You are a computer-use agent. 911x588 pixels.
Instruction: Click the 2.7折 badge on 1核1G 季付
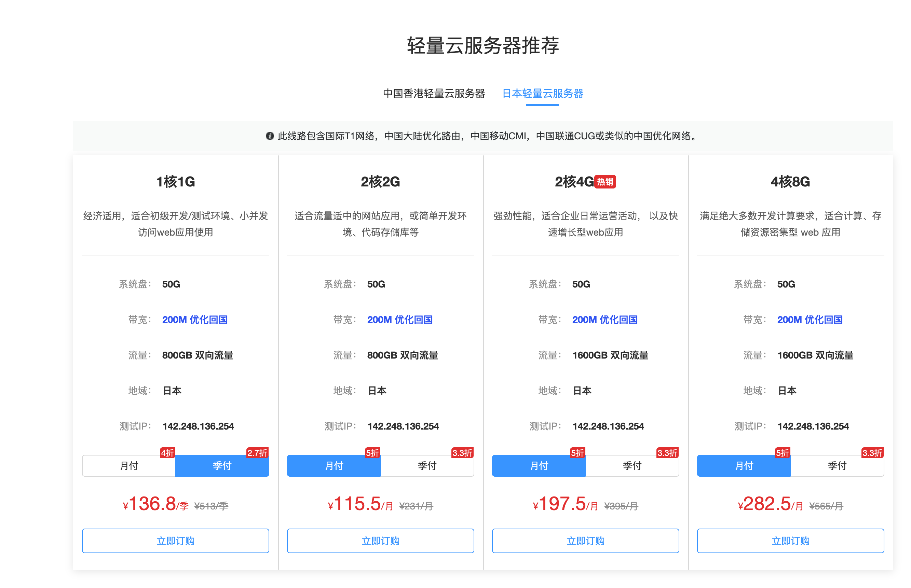pyautogui.click(x=257, y=453)
